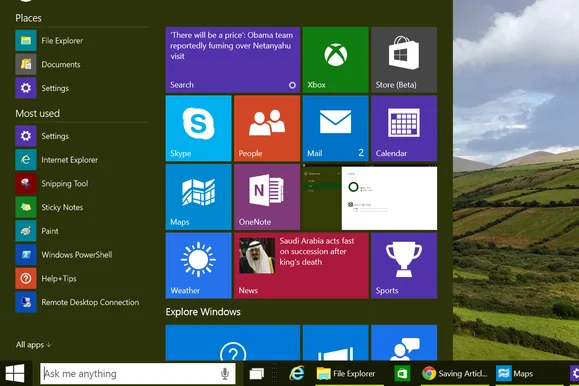579x386 pixels.
Task: Open the Sports trophy tile
Action: click(x=404, y=265)
